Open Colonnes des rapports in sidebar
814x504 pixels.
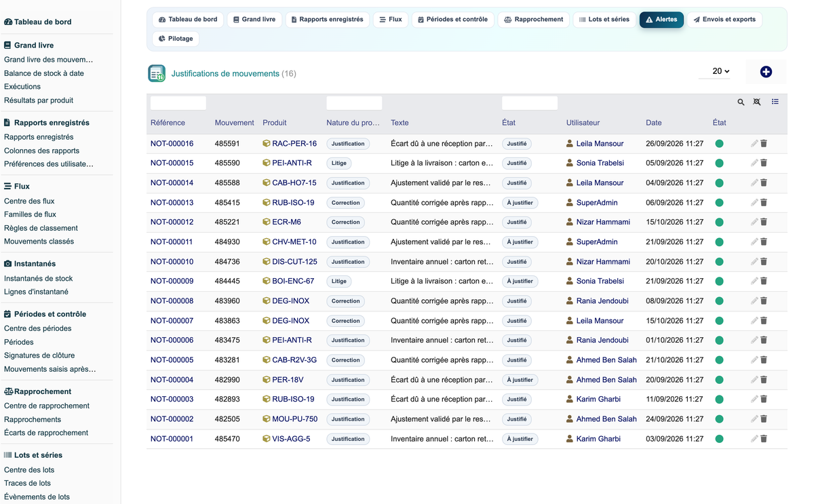[42, 151]
